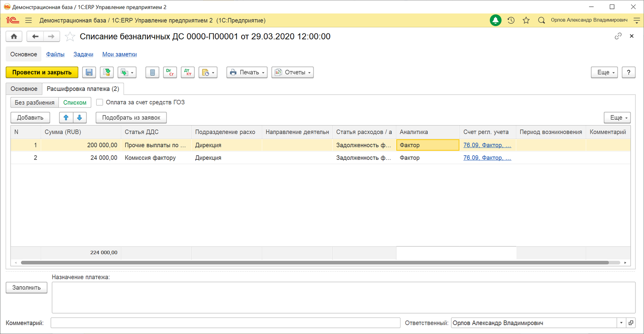
Task: Add document to favorites star icon
Action: click(x=70, y=37)
